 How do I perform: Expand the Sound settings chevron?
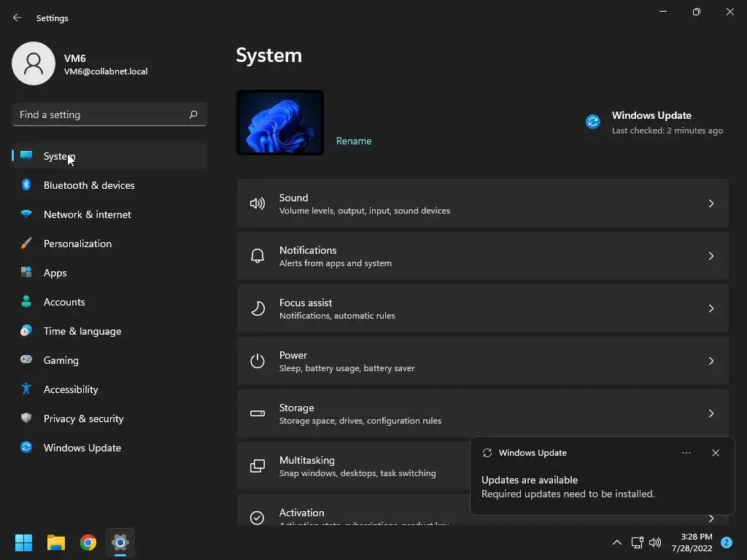[711, 203]
